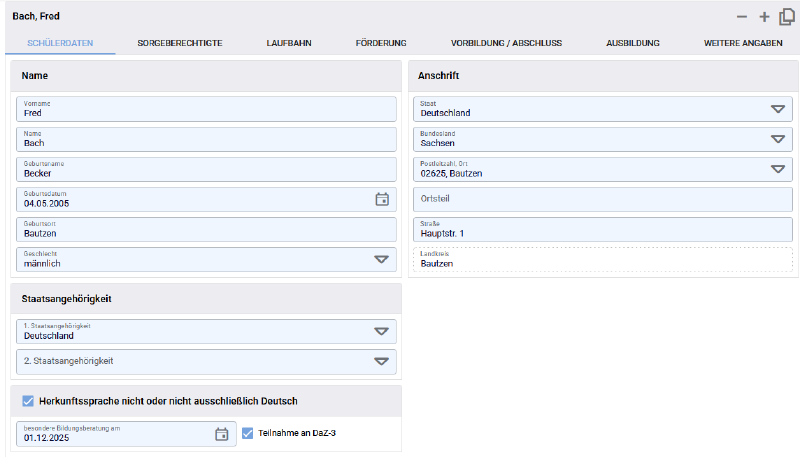This screenshot has width=800, height=457.
Task: Open the Weitere Angaben tab
Action: (x=745, y=44)
